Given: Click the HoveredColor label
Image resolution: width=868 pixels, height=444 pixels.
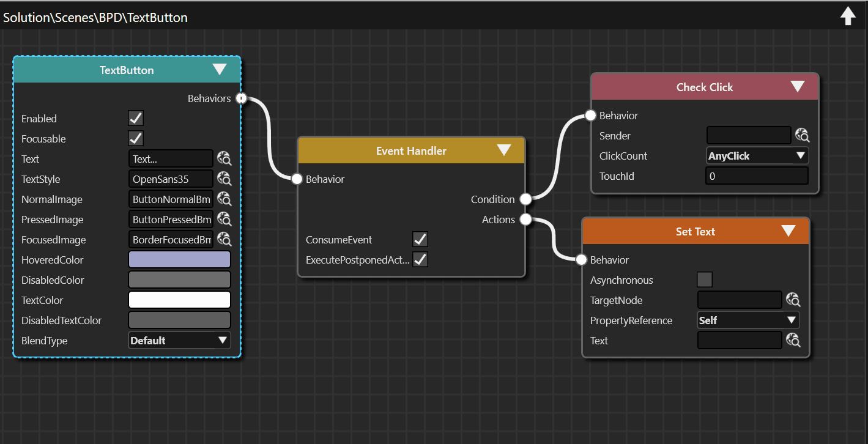Looking at the screenshot, I should 53,260.
